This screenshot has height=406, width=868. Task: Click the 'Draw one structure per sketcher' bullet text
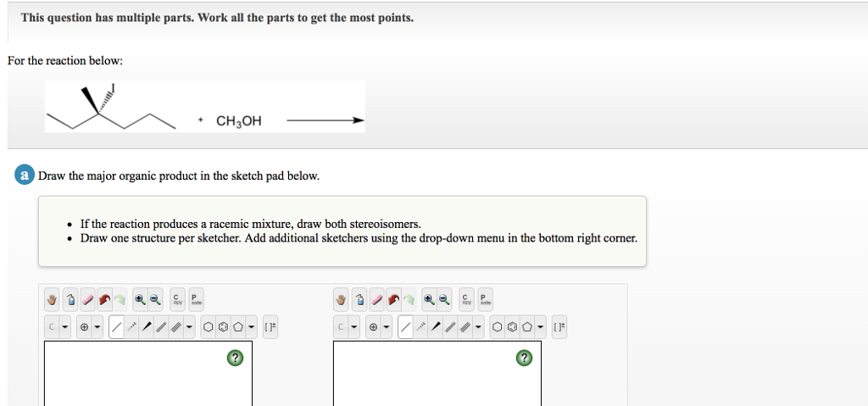click(359, 239)
